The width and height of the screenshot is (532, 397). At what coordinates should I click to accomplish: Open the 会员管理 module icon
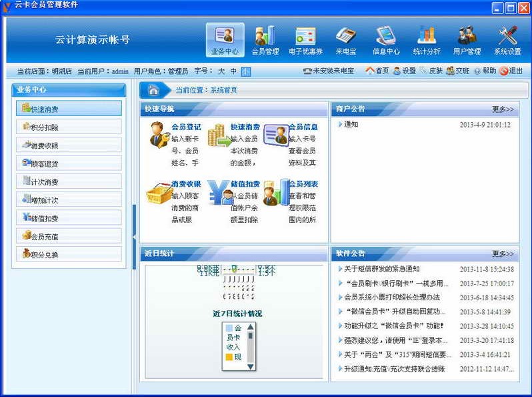pos(265,40)
